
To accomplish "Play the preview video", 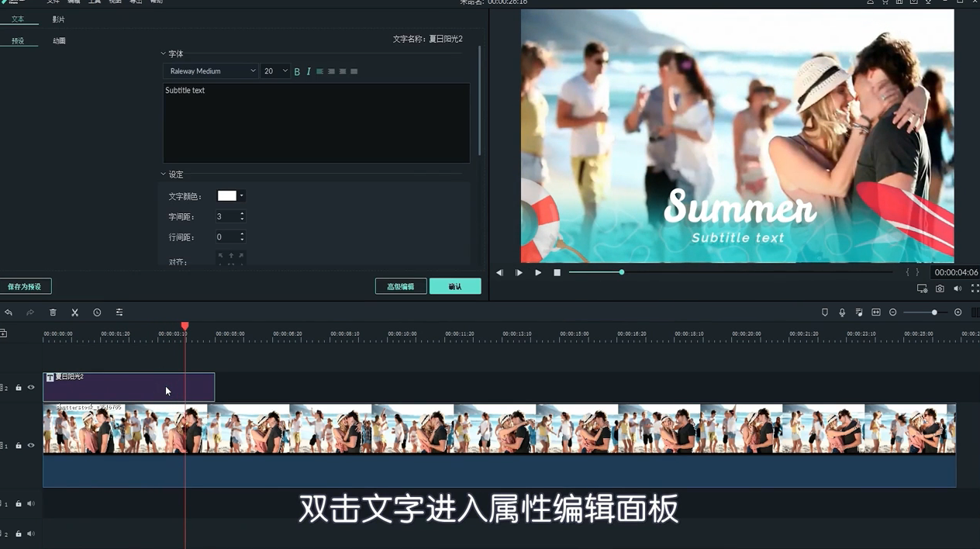I will pyautogui.click(x=538, y=273).
